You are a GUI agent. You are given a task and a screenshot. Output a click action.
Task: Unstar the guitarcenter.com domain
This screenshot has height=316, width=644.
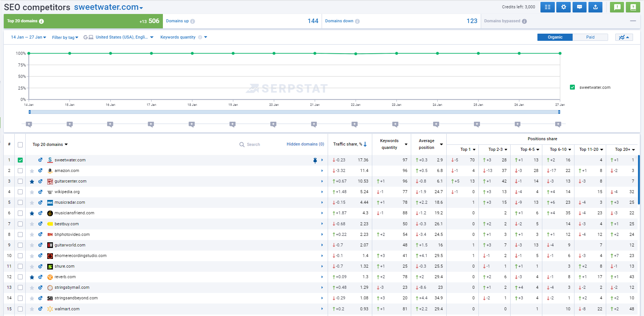32,181
